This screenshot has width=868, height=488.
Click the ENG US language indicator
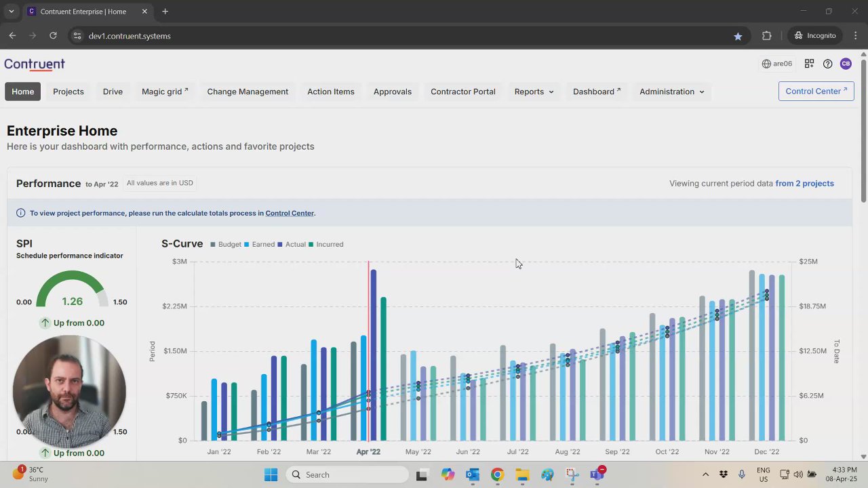[x=763, y=474]
